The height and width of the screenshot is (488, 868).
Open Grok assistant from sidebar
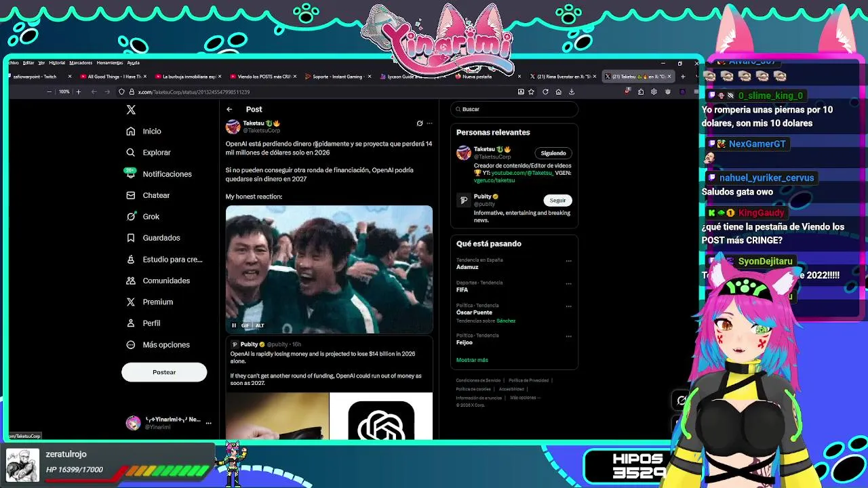[x=142, y=216]
